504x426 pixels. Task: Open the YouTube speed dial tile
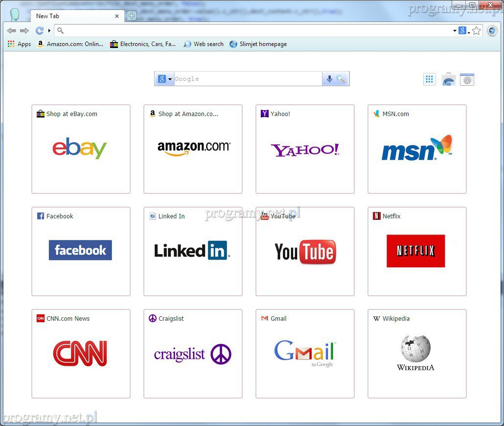tap(305, 251)
